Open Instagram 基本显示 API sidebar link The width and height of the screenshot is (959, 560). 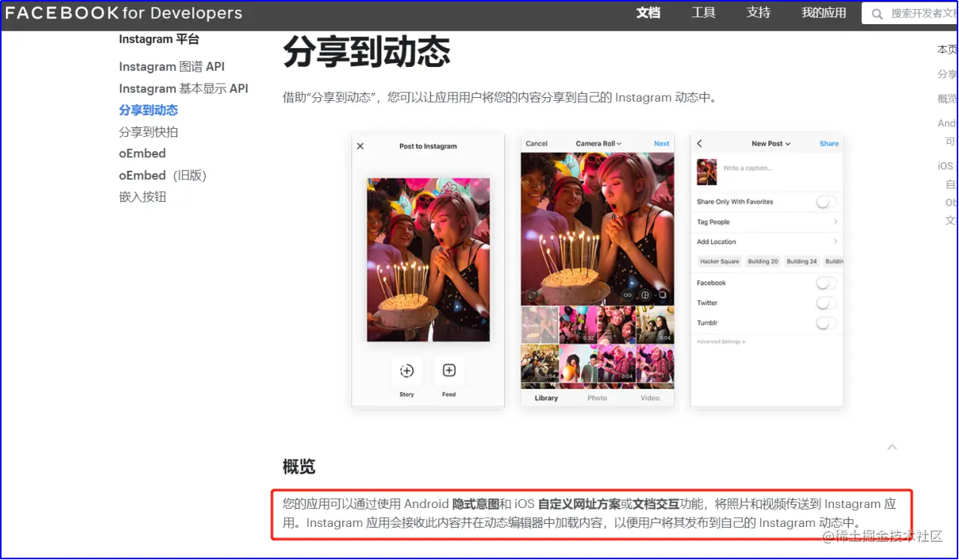183,88
